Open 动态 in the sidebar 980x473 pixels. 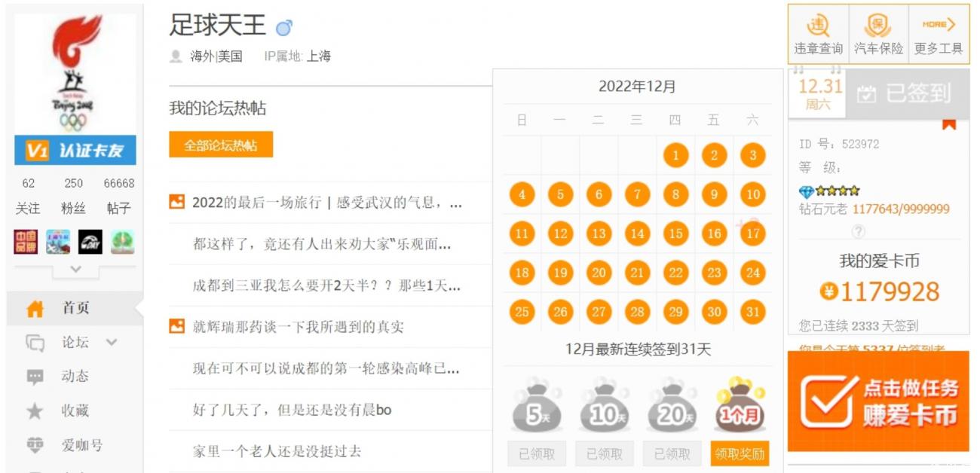click(75, 376)
